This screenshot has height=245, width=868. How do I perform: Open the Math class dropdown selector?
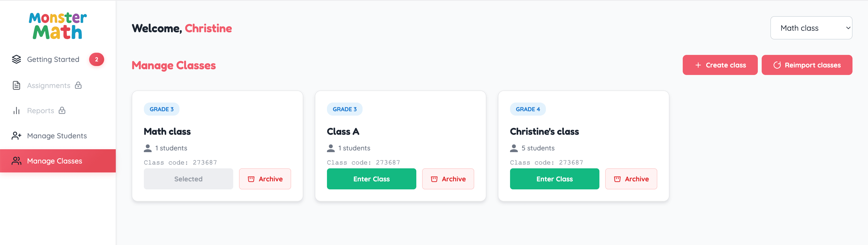811,28
